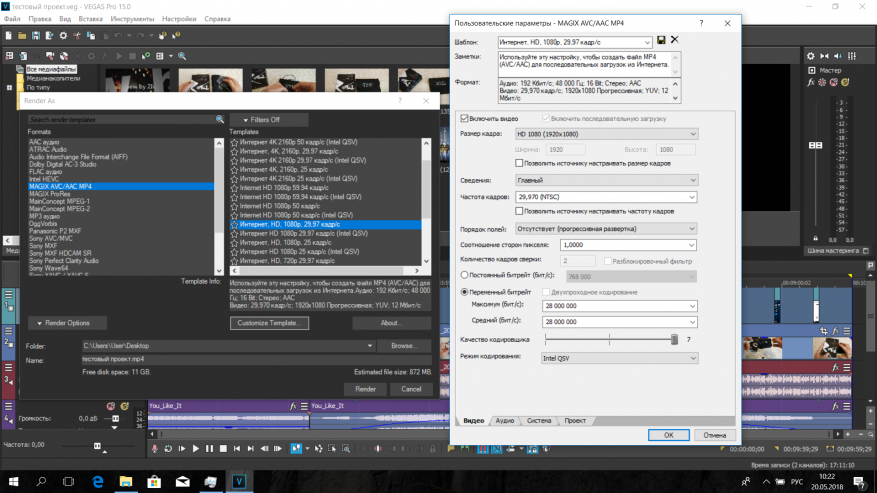Viewport: 877px width, 493px height.
Task: Click the Stop button in transport bar
Action: (223, 449)
